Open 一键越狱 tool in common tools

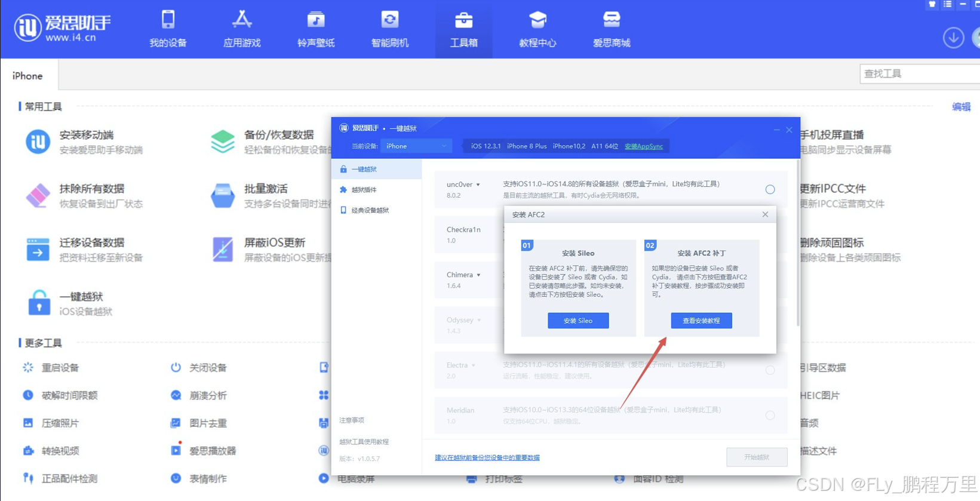(x=70, y=303)
